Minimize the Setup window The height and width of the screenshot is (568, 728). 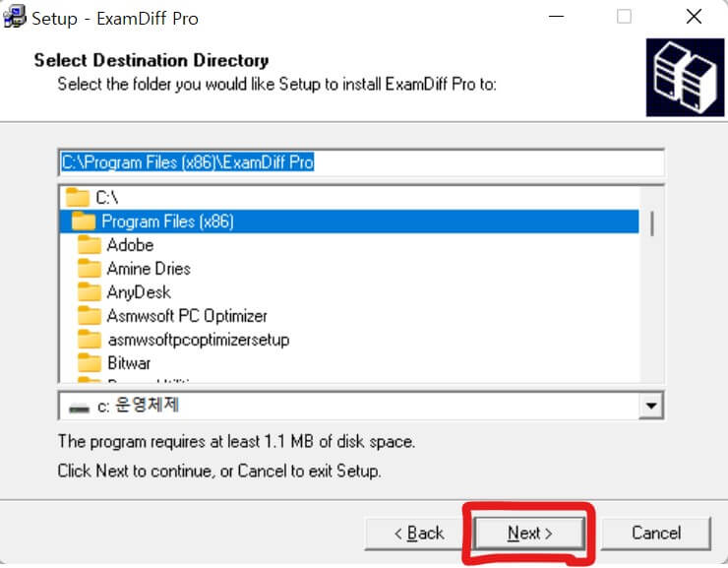pos(556,17)
